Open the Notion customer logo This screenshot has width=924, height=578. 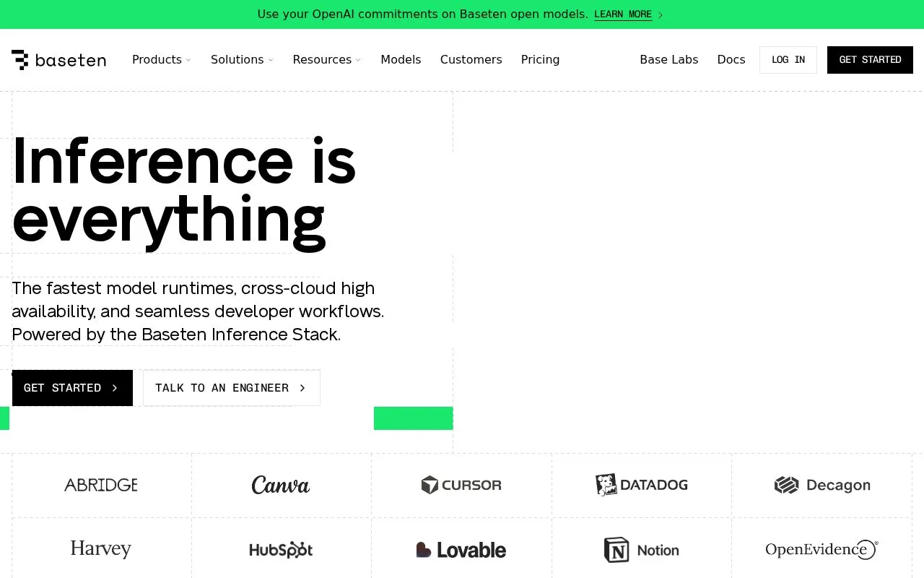pyautogui.click(x=642, y=550)
